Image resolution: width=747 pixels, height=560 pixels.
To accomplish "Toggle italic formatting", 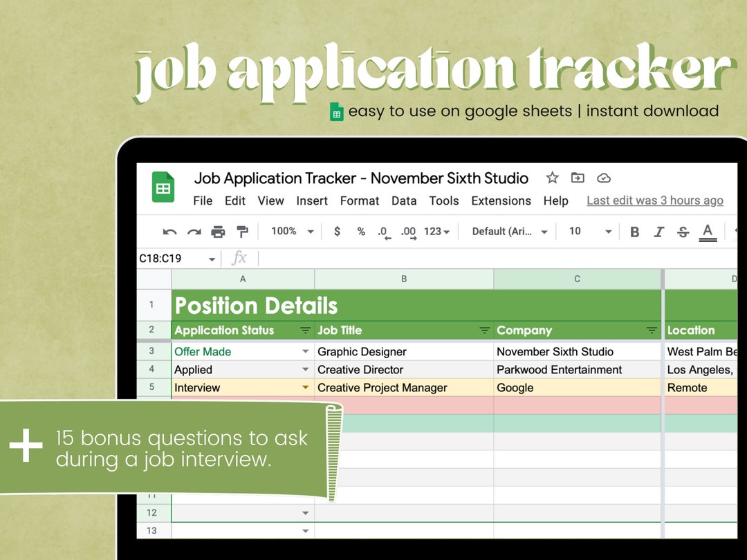I will coord(659,232).
